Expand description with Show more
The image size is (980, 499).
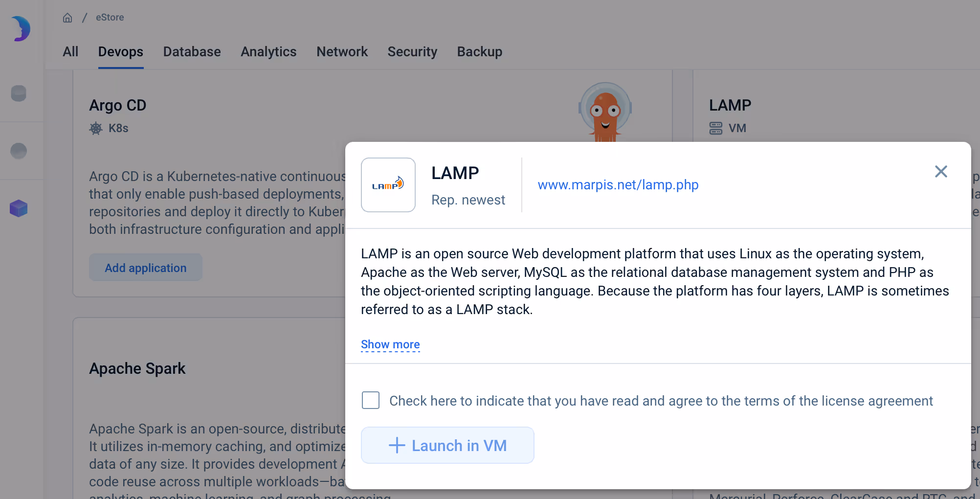[390, 344]
